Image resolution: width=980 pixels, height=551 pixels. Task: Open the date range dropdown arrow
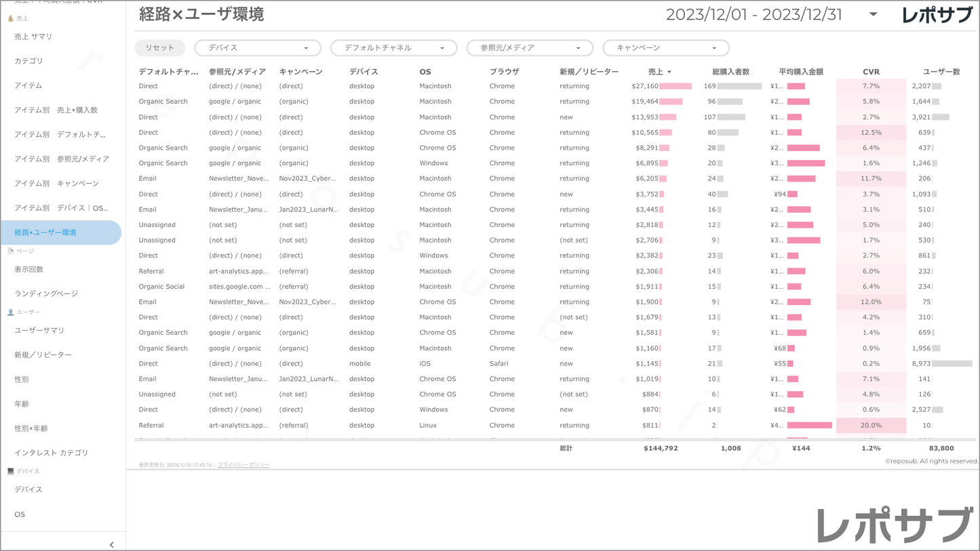(873, 14)
